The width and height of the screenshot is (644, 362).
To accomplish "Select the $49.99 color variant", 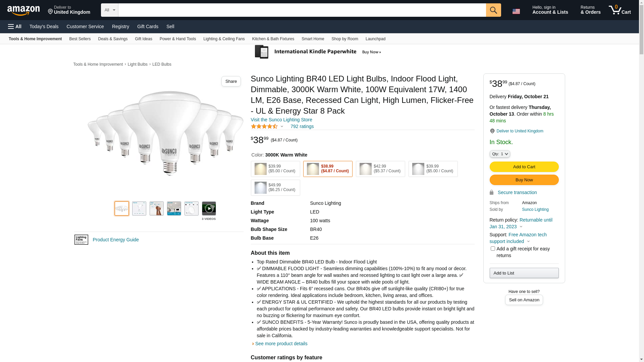I will click(x=275, y=188).
